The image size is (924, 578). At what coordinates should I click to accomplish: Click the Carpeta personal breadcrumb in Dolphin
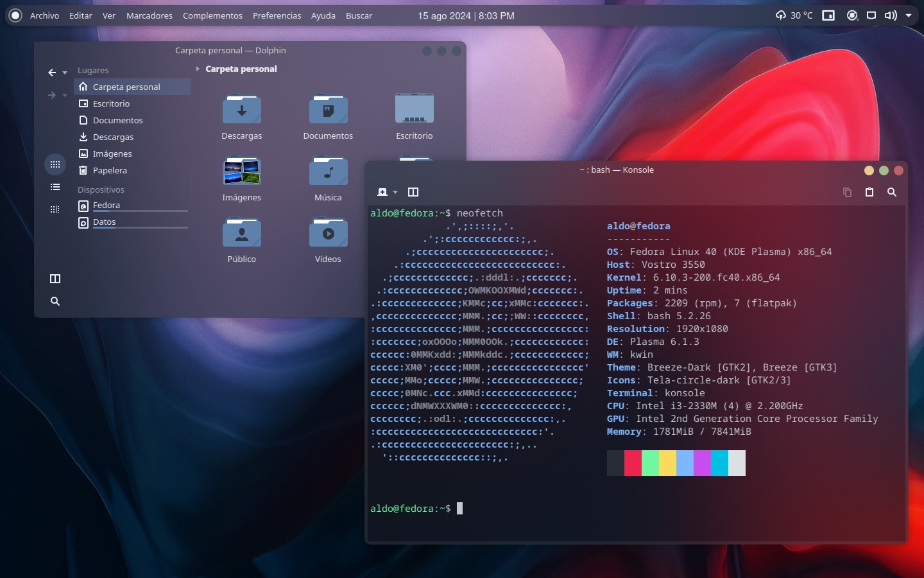tap(241, 69)
